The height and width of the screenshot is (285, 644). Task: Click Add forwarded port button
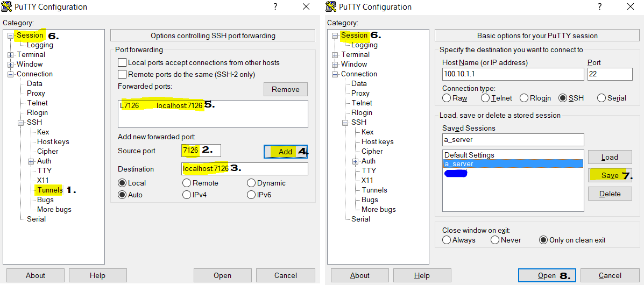[286, 152]
